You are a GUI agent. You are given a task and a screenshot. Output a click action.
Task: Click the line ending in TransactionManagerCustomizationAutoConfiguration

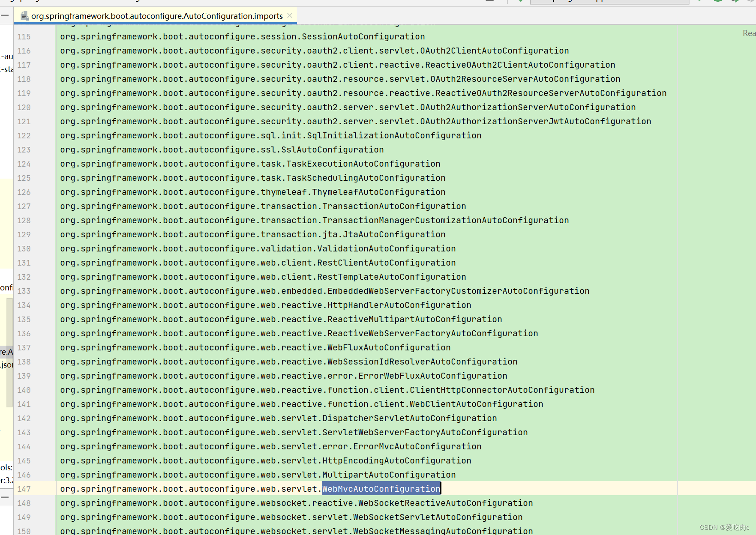(315, 220)
